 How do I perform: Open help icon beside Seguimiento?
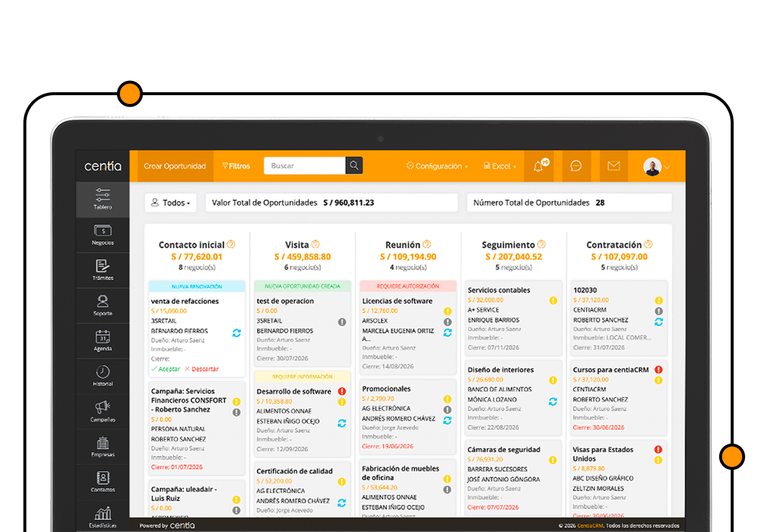tap(541, 244)
